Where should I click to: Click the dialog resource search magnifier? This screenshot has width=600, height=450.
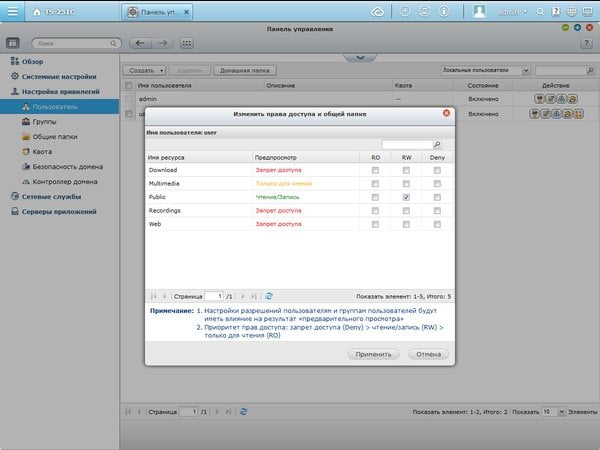pyautogui.click(x=437, y=144)
